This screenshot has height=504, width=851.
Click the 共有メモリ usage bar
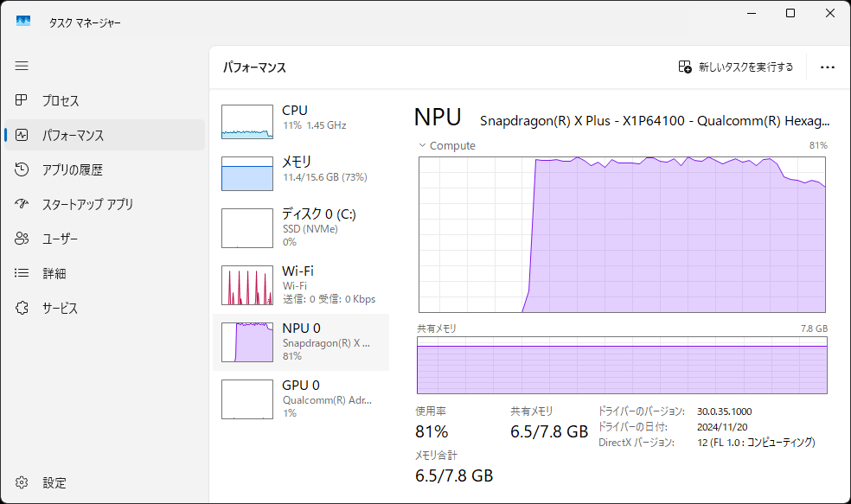click(x=621, y=367)
